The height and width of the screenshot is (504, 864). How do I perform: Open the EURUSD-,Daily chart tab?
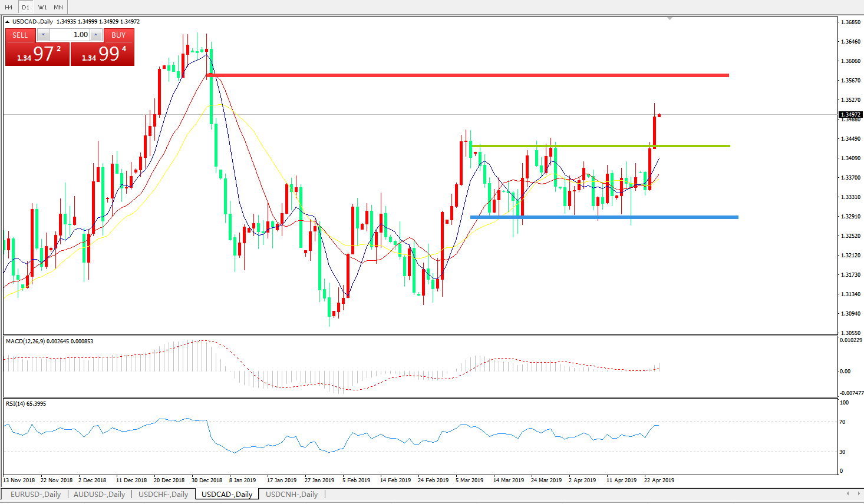35,495
